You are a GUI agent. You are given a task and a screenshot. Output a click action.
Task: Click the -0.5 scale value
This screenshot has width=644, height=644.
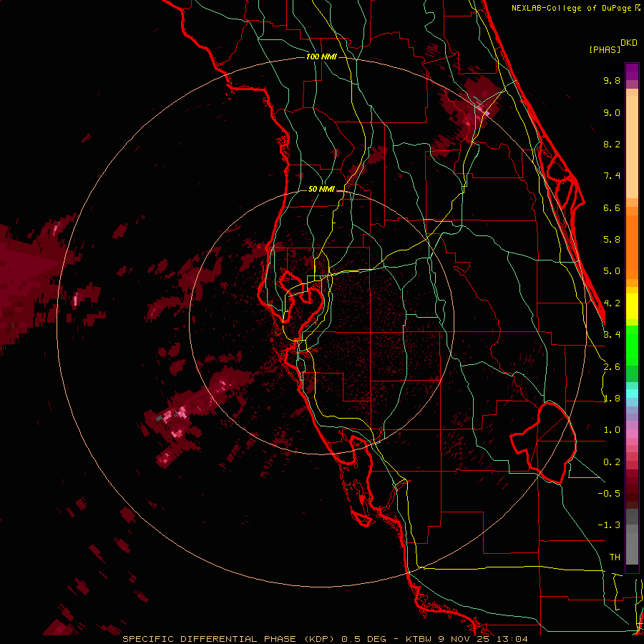pos(609,494)
